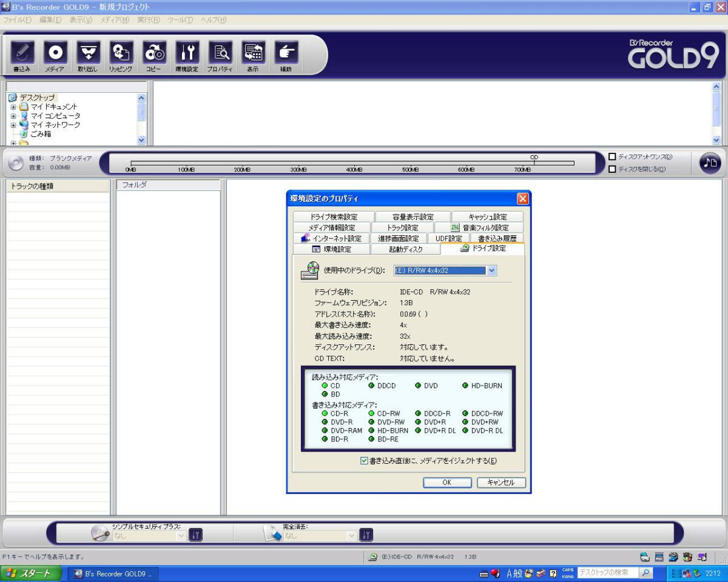Click the drive icon in status bar
This screenshot has height=582, width=728.
(373, 557)
